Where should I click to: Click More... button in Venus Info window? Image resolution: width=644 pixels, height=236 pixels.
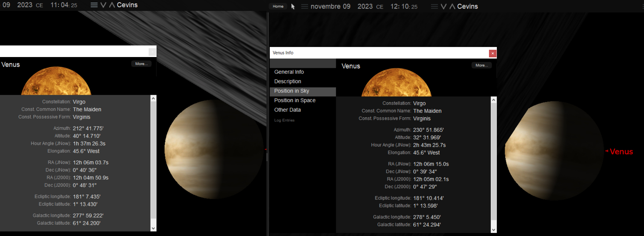coord(481,65)
